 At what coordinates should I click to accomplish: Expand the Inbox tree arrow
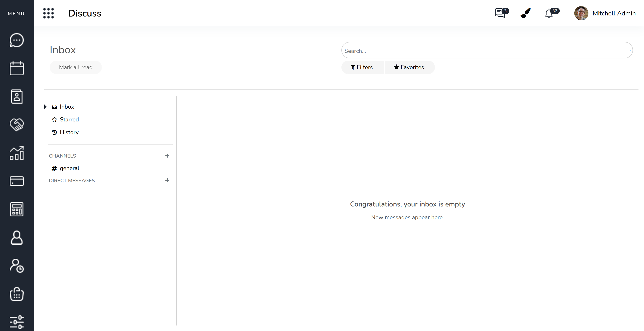point(45,107)
